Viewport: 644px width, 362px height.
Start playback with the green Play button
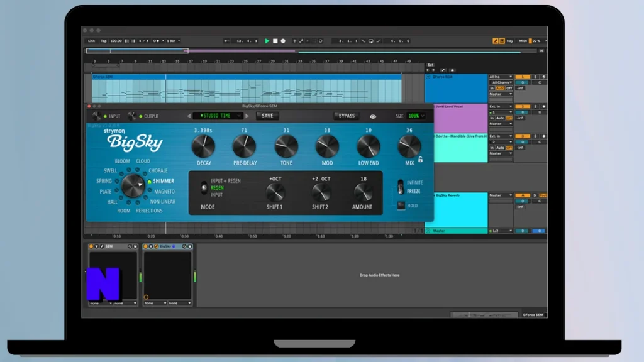(x=267, y=41)
